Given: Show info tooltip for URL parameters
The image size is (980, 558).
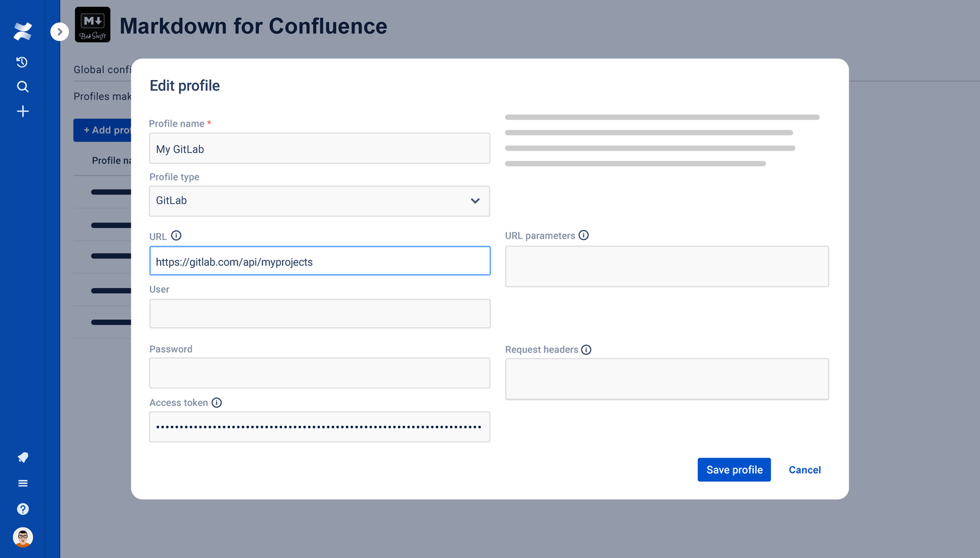Looking at the screenshot, I should tap(583, 236).
